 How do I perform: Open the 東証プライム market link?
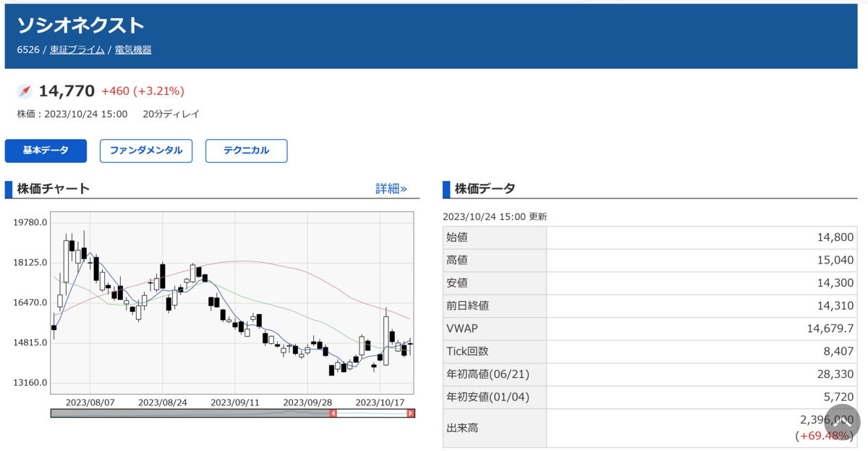click(x=77, y=50)
